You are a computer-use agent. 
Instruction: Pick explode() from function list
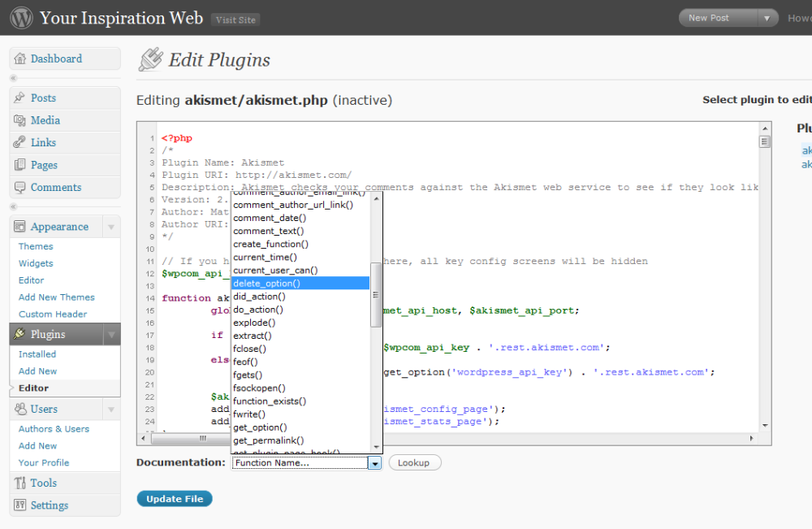point(300,323)
